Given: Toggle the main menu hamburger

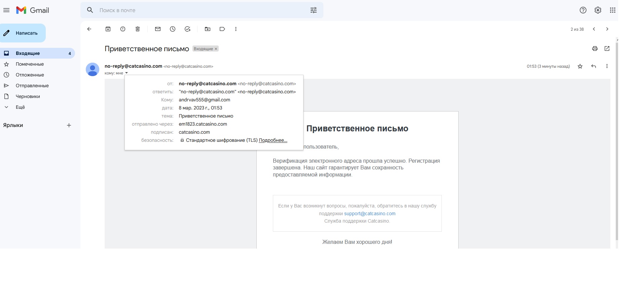Looking at the screenshot, I should [x=6, y=10].
